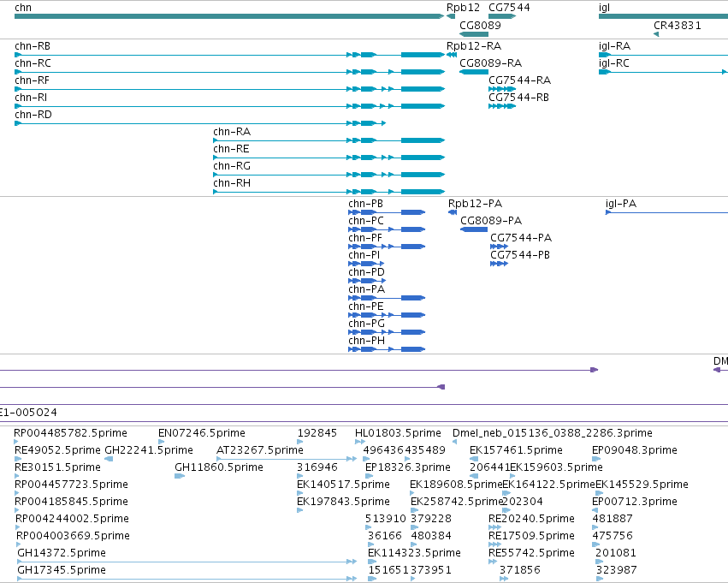Viewport: 728px width, 583px height.
Task: Select protein chn-PF
Action: coord(387,247)
